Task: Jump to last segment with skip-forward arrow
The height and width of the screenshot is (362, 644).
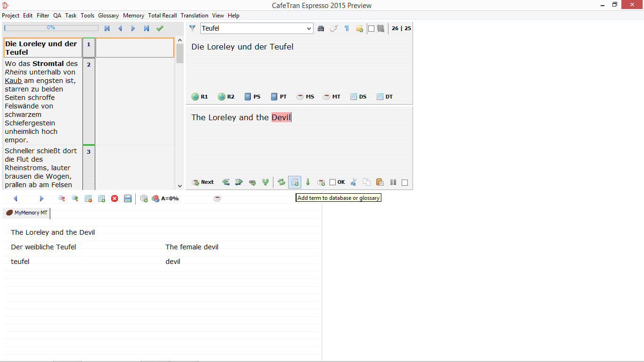Action: (147, 28)
